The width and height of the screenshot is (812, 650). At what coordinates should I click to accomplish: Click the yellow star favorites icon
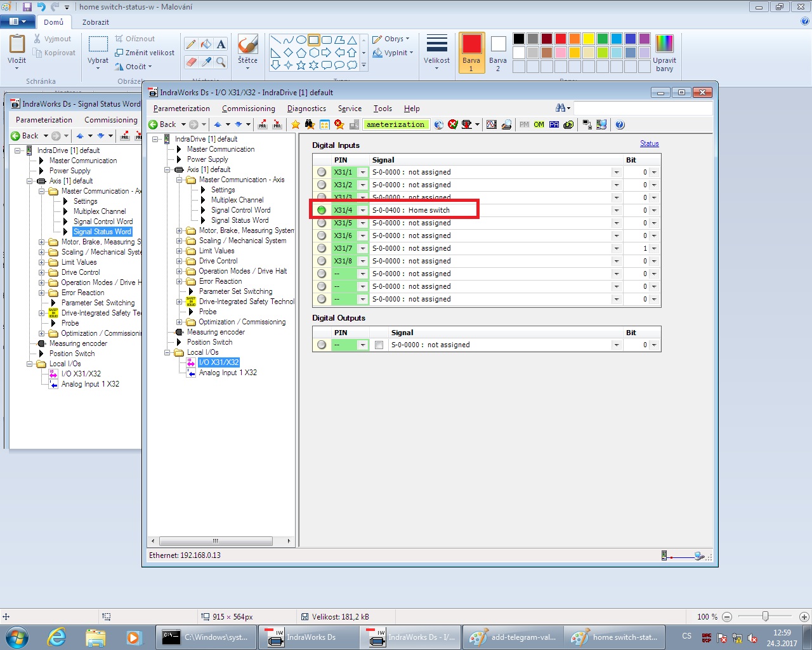click(296, 124)
